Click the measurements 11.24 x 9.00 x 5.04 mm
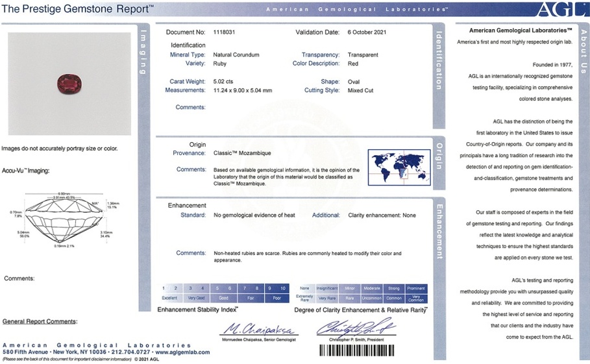The height and width of the screenshot is (364, 590). point(243,91)
